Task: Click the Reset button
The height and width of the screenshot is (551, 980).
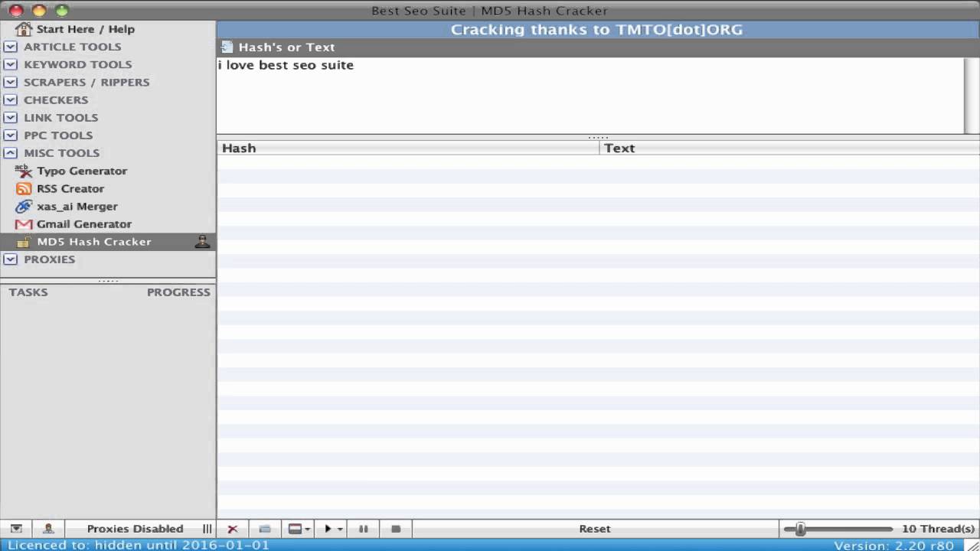Action: point(595,529)
